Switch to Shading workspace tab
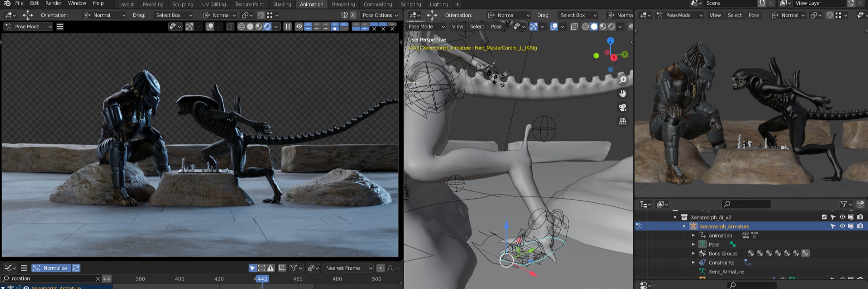 tap(282, 4)
